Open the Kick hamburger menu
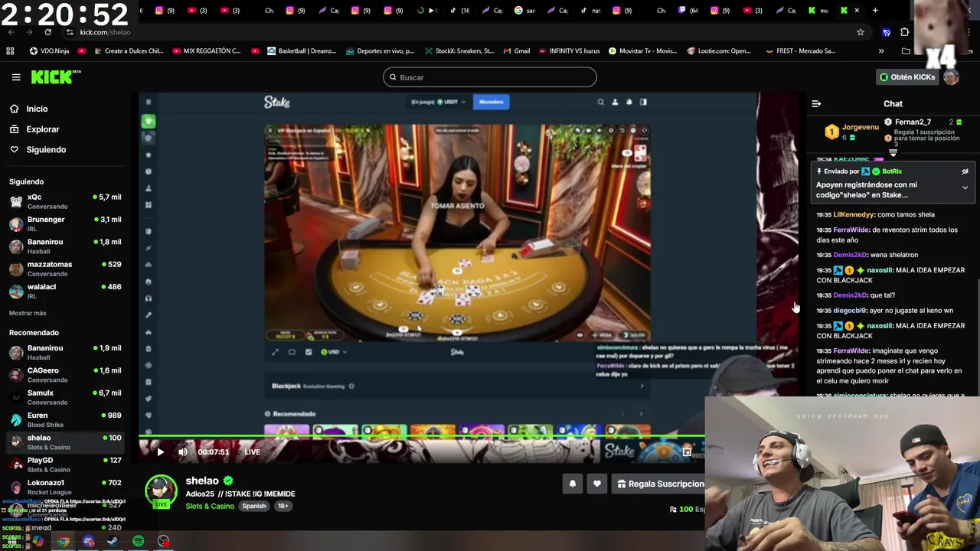The width and height of the screenshot is (980, 551). coord(16,77)
